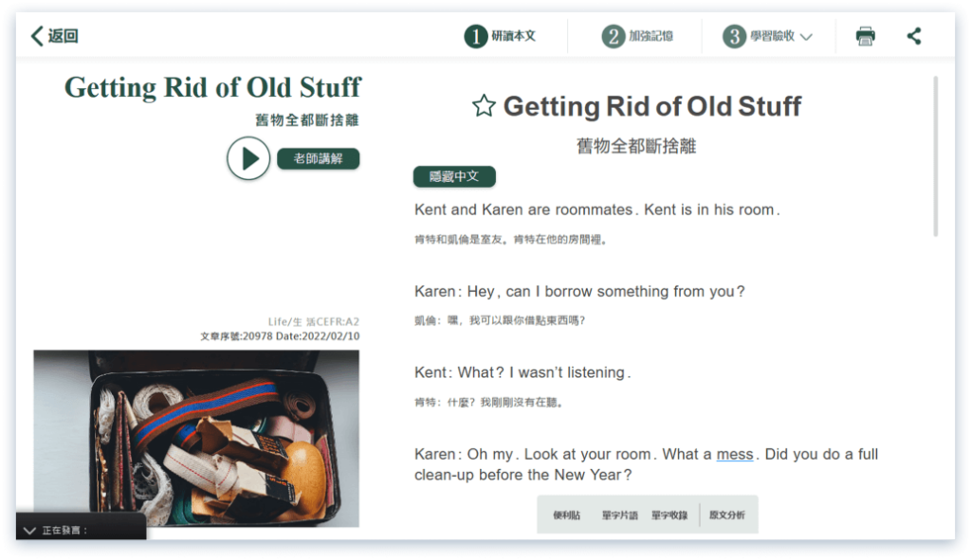The height and width of the screenshot is (560, 971).
Task: Click the share icon
Action: click(914, 37)
